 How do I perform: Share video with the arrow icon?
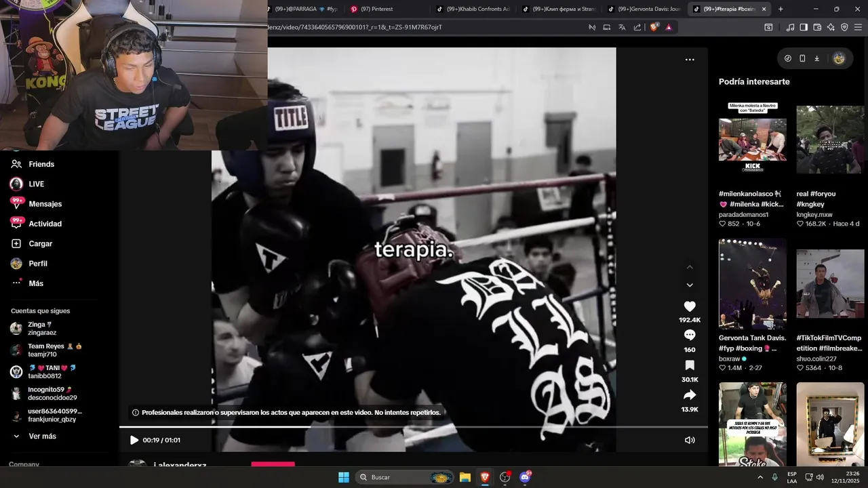coord(690,395)
